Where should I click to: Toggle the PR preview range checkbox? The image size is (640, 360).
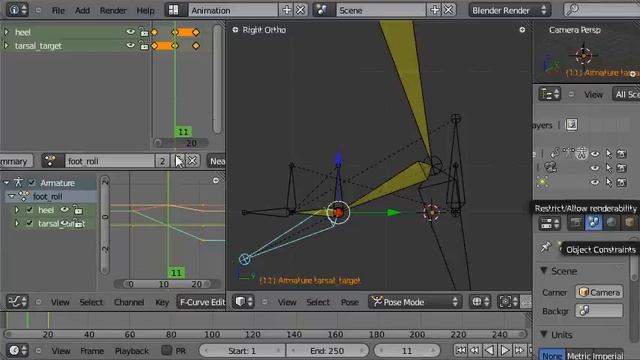coord(166,350)
